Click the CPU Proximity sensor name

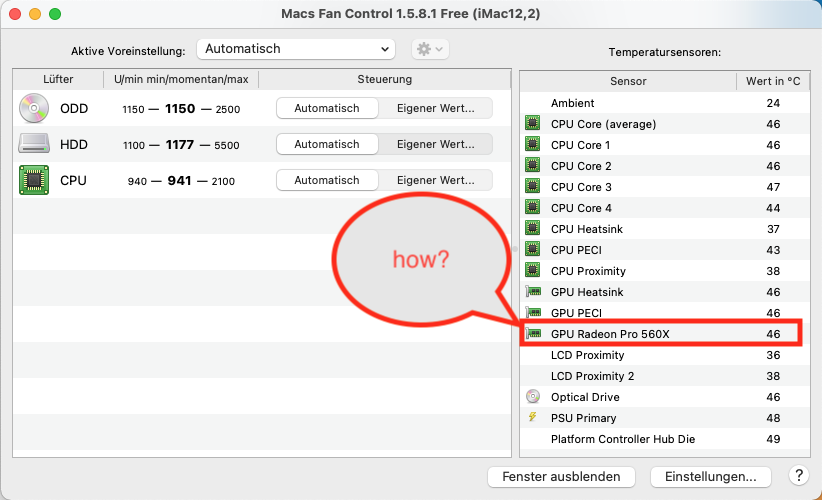(x=588, y=271)
